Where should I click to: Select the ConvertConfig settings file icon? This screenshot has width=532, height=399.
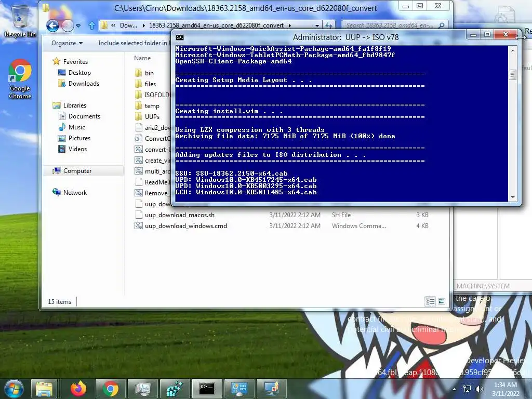pos(138,138)
